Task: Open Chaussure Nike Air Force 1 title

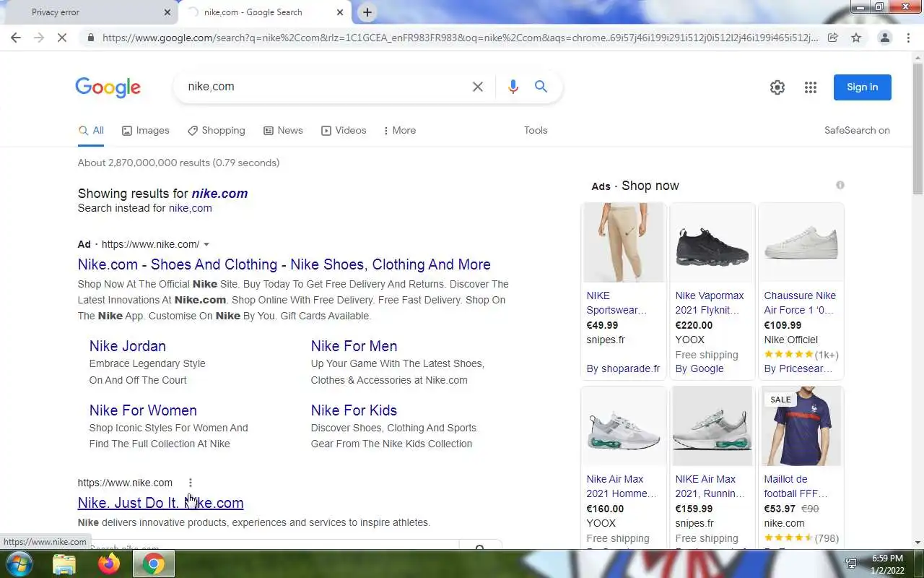Action: [x=800, y=303]
